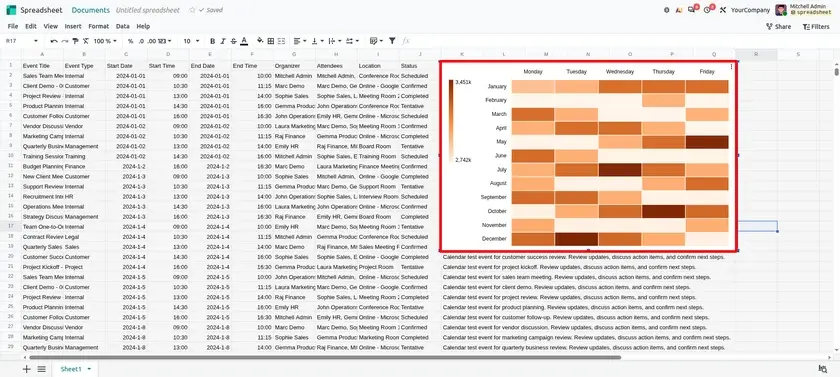840x377 pixels.
Task: Open the chart's three-dot menu
Action: pyautogui.click(x=732, y=67)
